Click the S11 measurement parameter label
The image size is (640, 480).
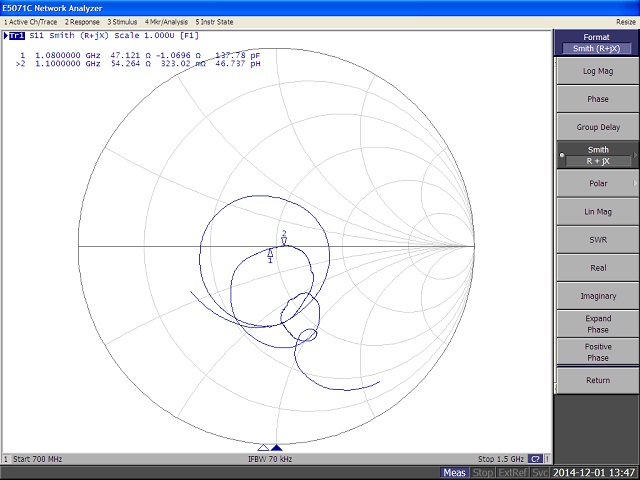pyautogui.click(x=36, y=36)
